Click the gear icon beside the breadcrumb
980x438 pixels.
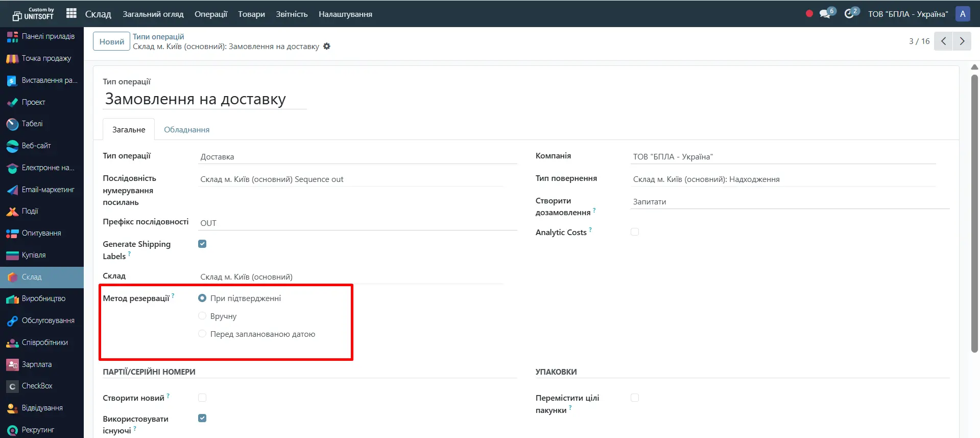point(327,47)
